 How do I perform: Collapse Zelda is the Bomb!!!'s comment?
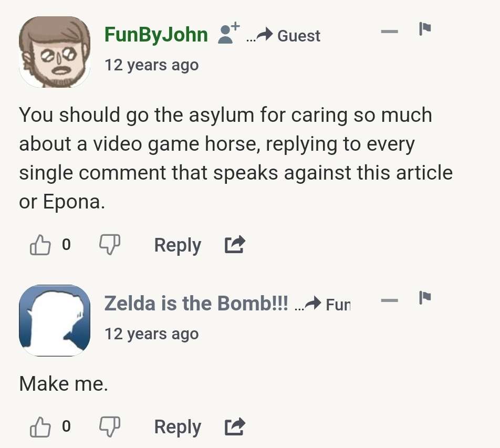pos(389,300)
